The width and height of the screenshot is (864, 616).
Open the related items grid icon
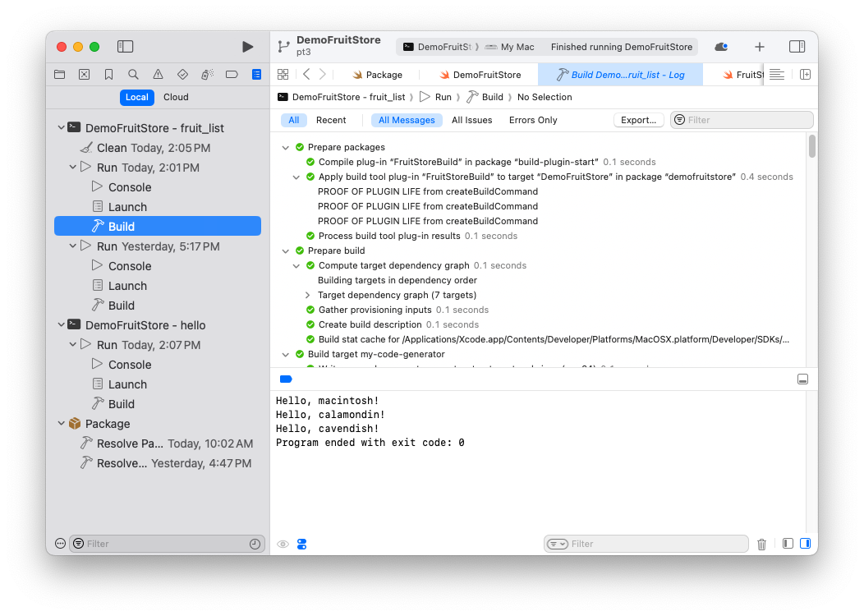283,75
